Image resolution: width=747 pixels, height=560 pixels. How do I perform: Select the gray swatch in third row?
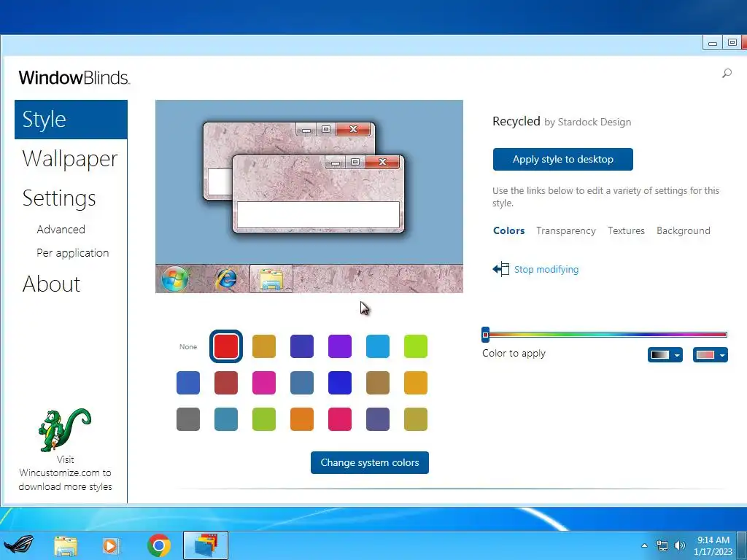tap(188, 419)
